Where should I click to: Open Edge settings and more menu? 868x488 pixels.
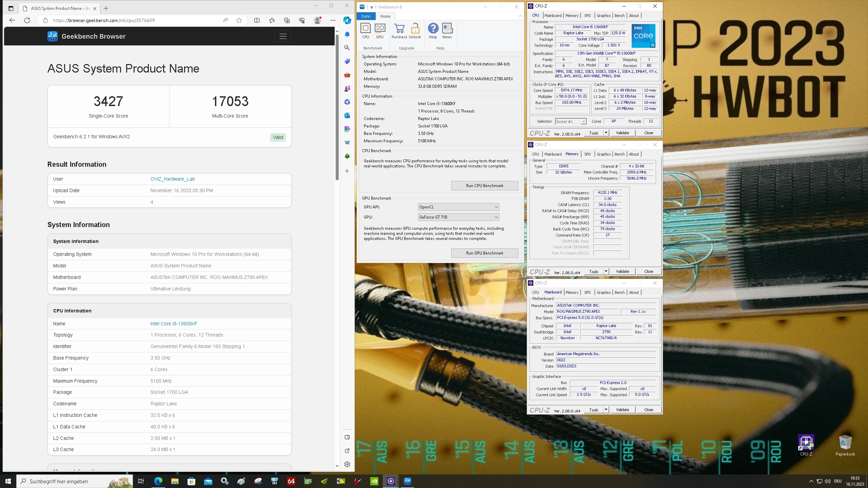(333, 20)
